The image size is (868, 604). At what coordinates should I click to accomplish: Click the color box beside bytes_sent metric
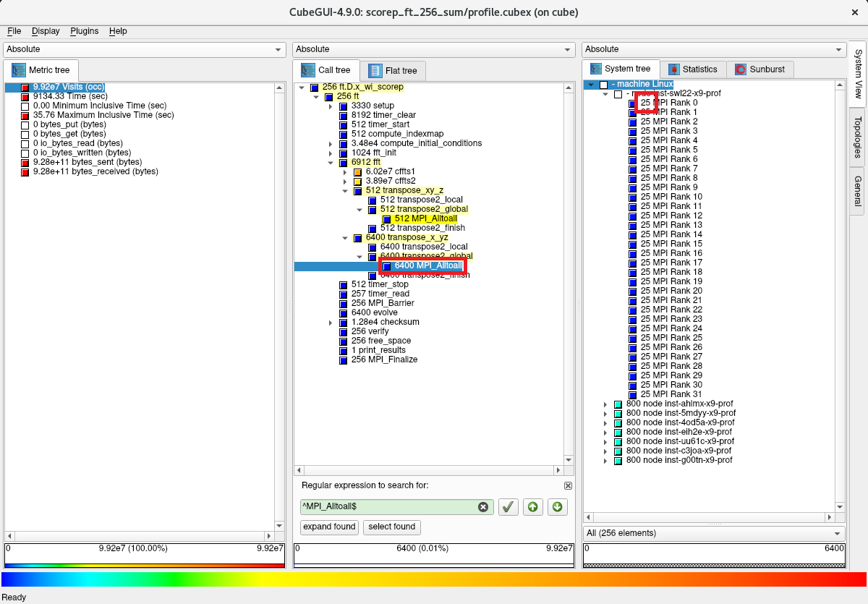25,163
